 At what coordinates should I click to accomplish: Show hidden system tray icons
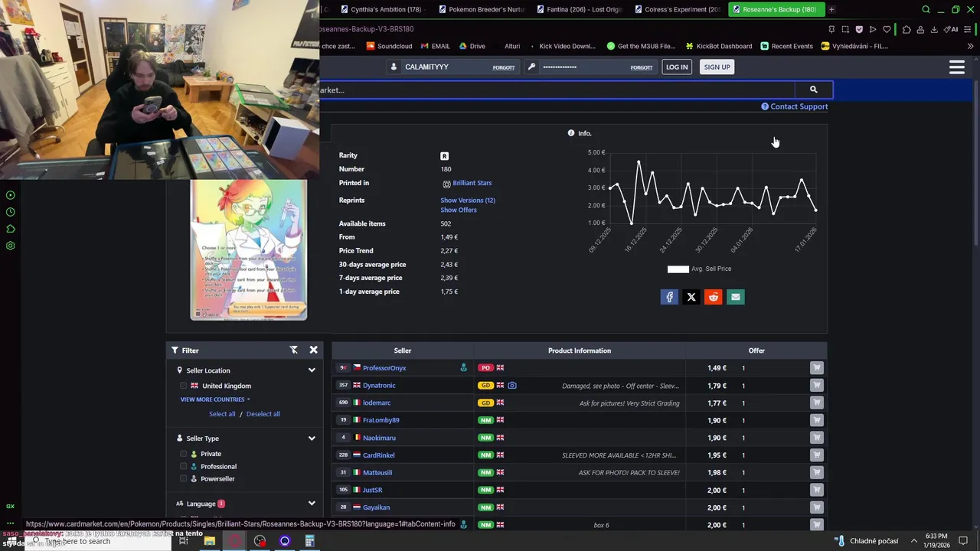point(913,541)
